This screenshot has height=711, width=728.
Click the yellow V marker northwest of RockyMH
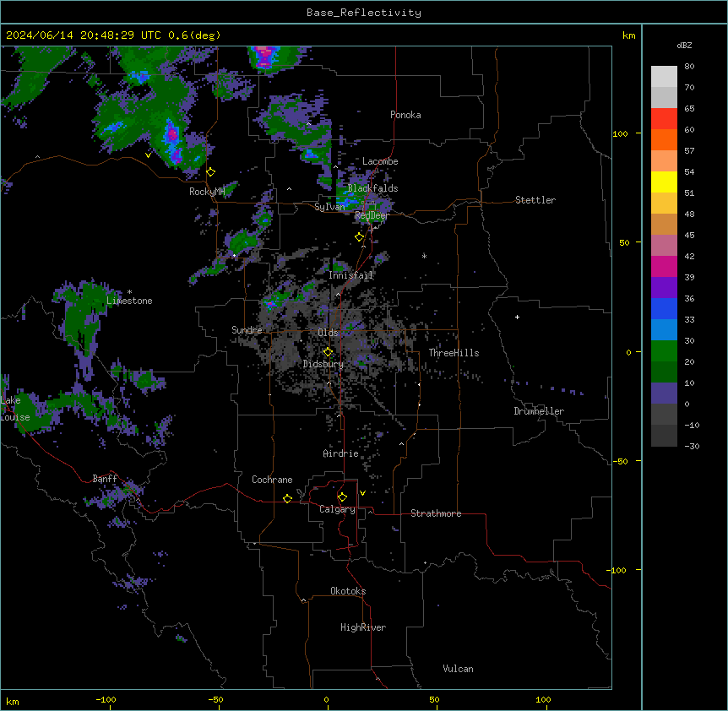tap(148, 155)
